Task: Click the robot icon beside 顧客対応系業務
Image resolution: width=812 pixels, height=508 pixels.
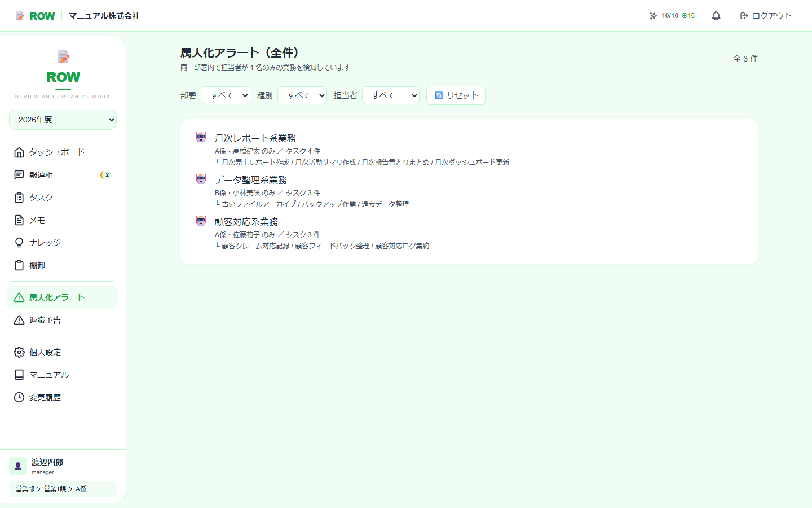Action: pyautogui.click(x=201, y=221)
